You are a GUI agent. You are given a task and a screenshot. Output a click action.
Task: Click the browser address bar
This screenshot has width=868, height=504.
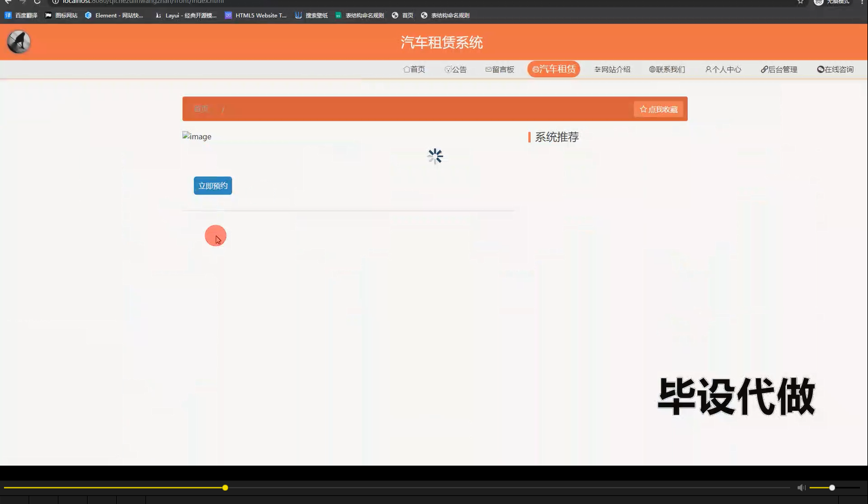click(143, 2)
